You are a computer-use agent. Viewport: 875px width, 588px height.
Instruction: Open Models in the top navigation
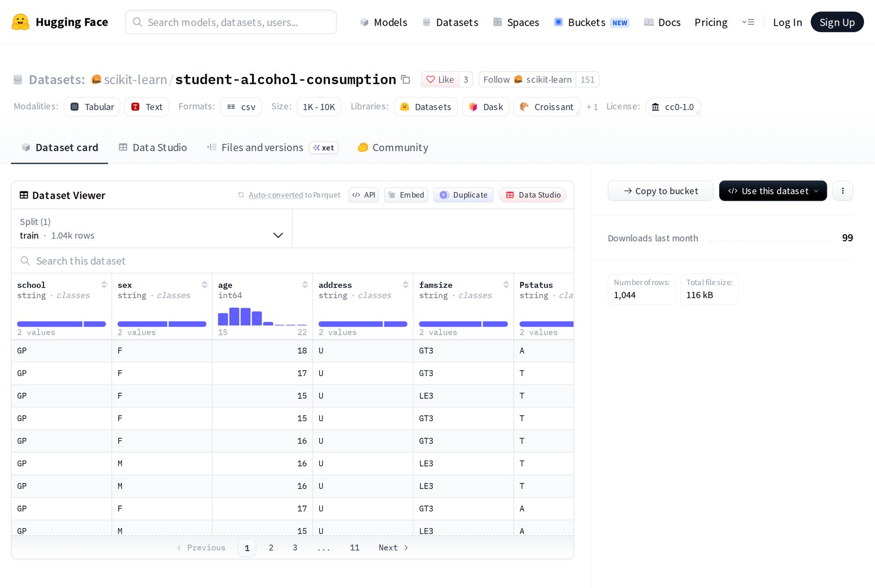[x=384, y=22]
